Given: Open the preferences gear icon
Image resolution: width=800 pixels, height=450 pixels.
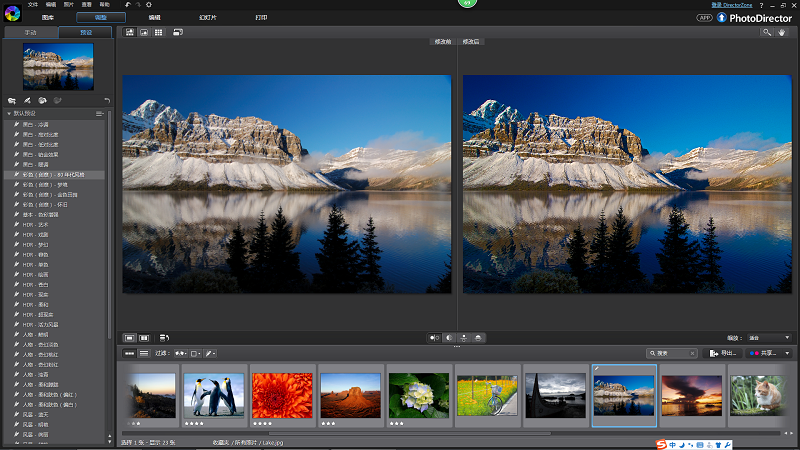Looking at the screenshot, I should pos(149,5).
